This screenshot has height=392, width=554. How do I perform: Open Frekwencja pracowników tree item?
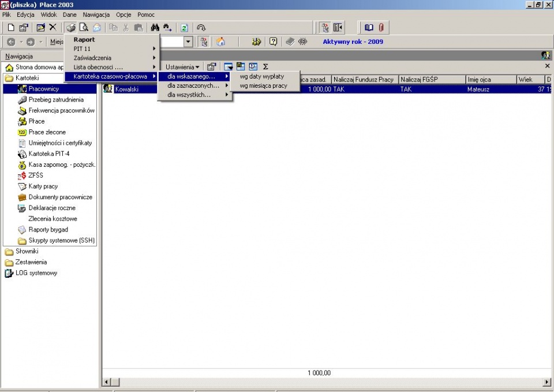click(56, 111)
